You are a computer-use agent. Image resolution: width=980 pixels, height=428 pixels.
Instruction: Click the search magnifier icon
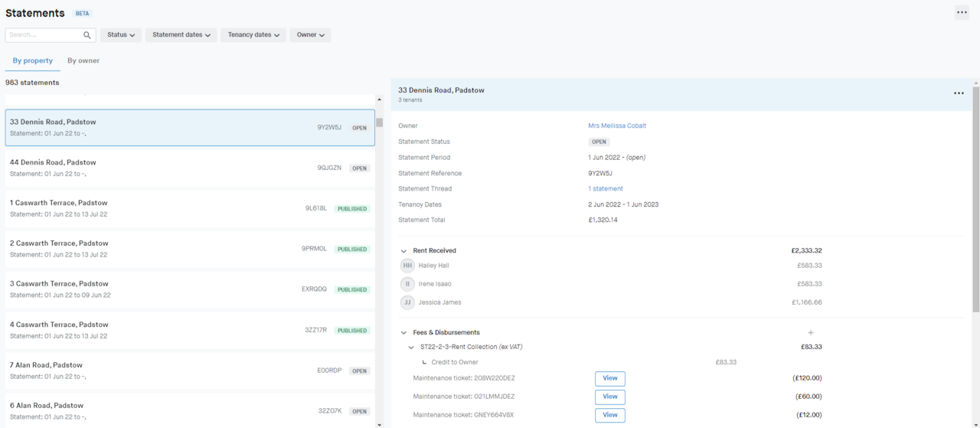coord(87,35)
